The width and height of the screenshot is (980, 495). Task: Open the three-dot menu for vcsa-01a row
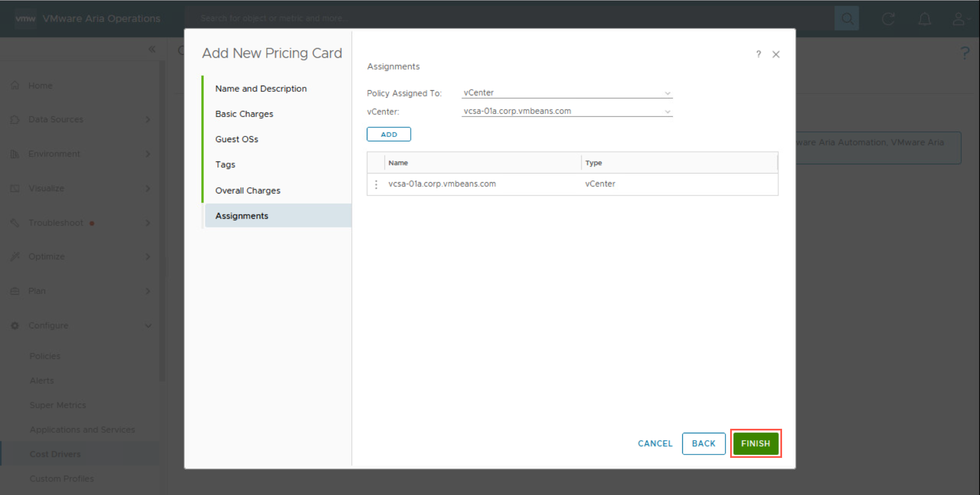376,184
